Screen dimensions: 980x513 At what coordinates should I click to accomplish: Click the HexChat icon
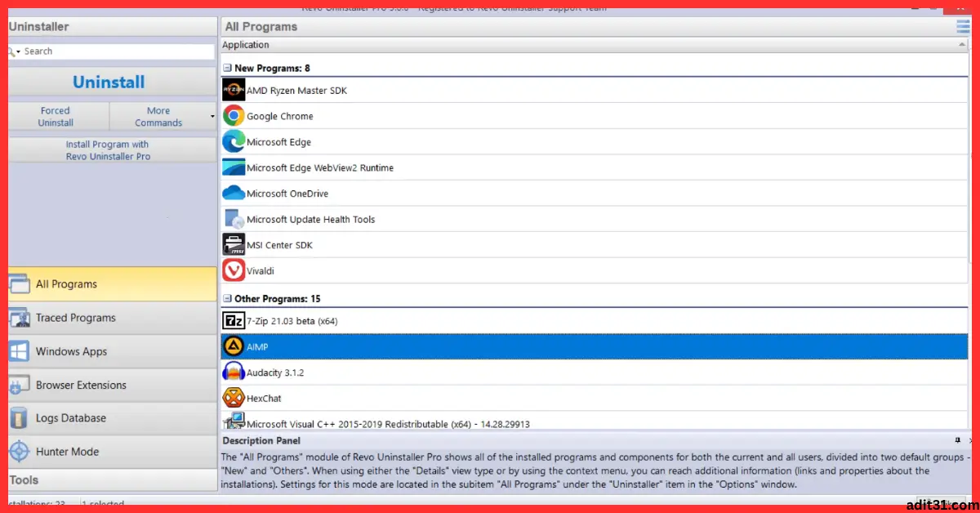point(234,398)
